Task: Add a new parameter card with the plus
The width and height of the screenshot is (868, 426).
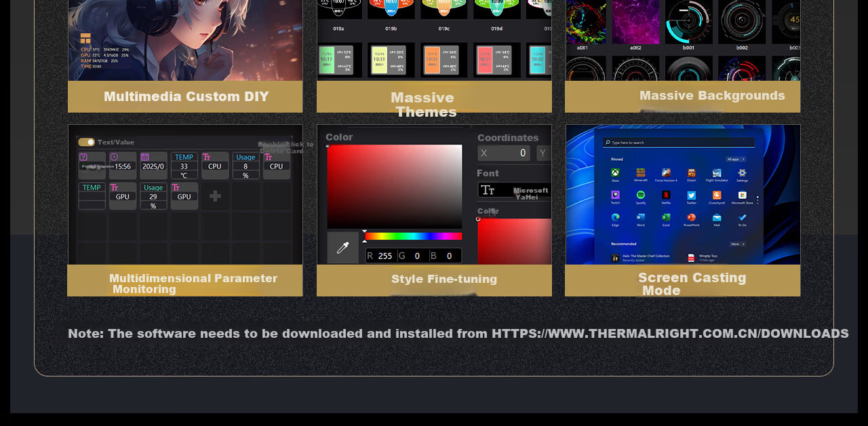Action: pyautogui.click(x=215, y=196)
